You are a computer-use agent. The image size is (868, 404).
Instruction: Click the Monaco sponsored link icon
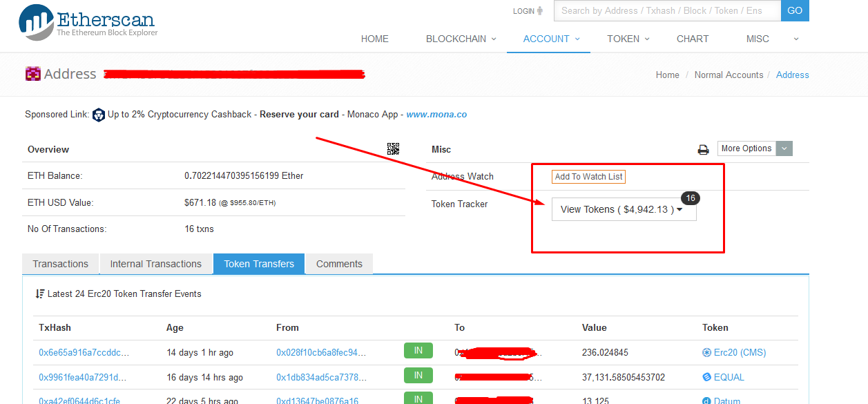99,115
